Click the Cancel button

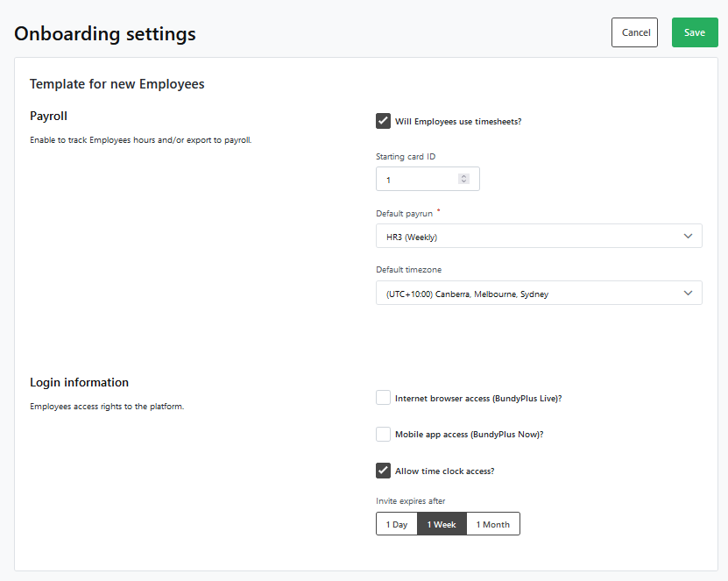[x=634, y=32]
